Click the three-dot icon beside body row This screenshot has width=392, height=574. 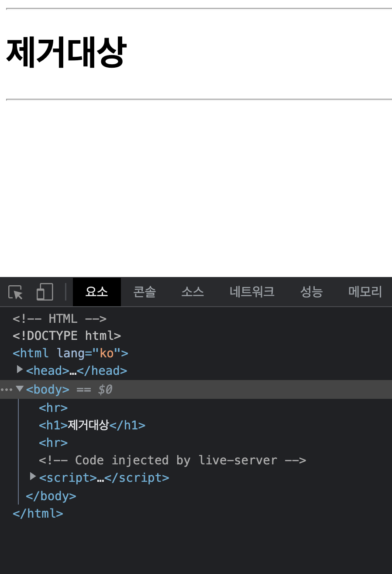pyautogui.click(x=7, y=389)
